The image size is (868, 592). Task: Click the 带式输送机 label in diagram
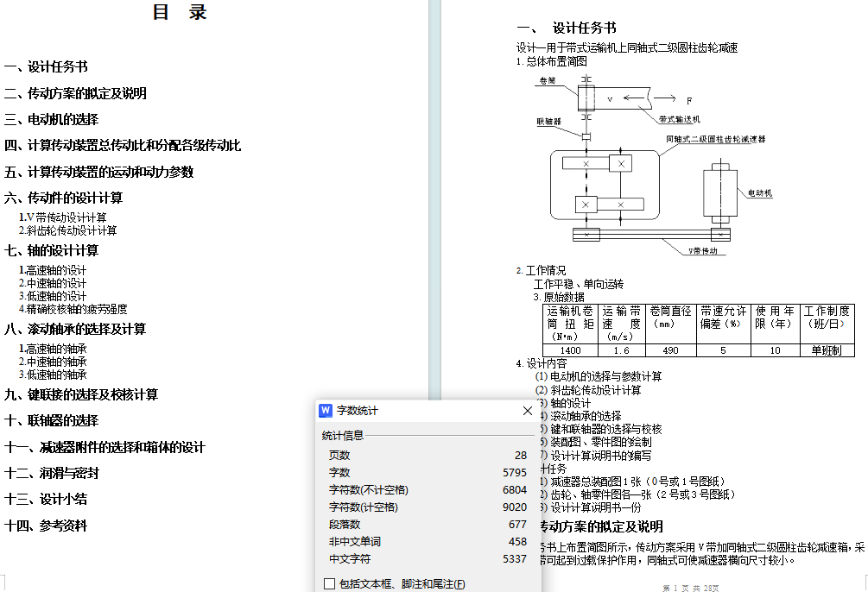679,119
